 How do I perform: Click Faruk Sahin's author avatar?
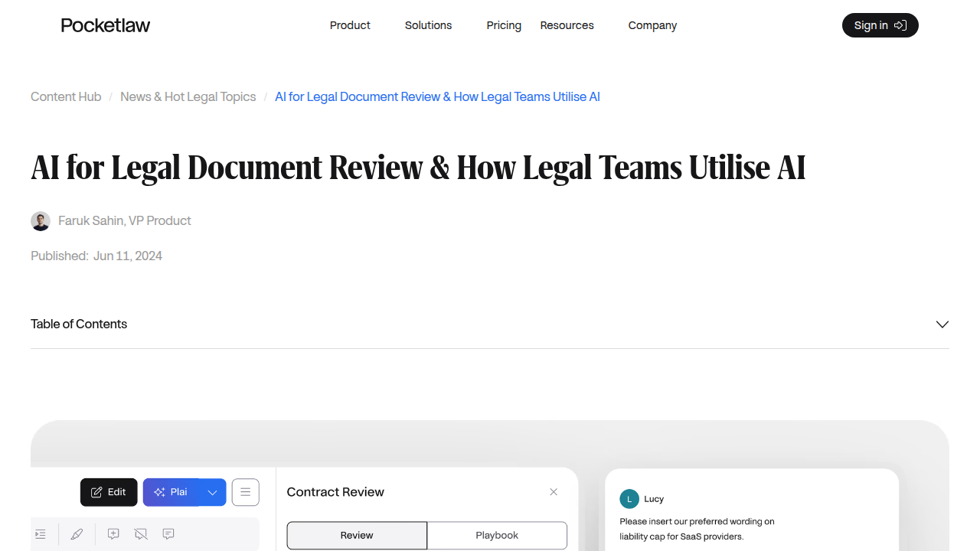coord(41,221)
